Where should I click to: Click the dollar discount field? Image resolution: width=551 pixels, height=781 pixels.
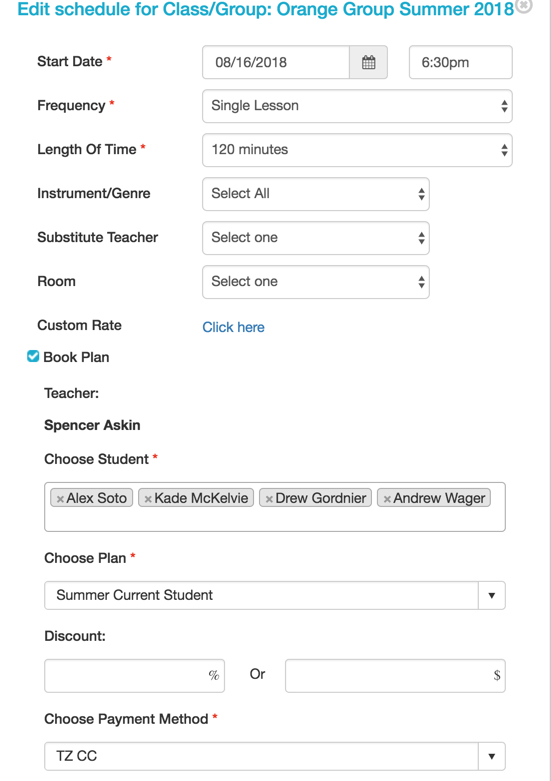[395, 676]
